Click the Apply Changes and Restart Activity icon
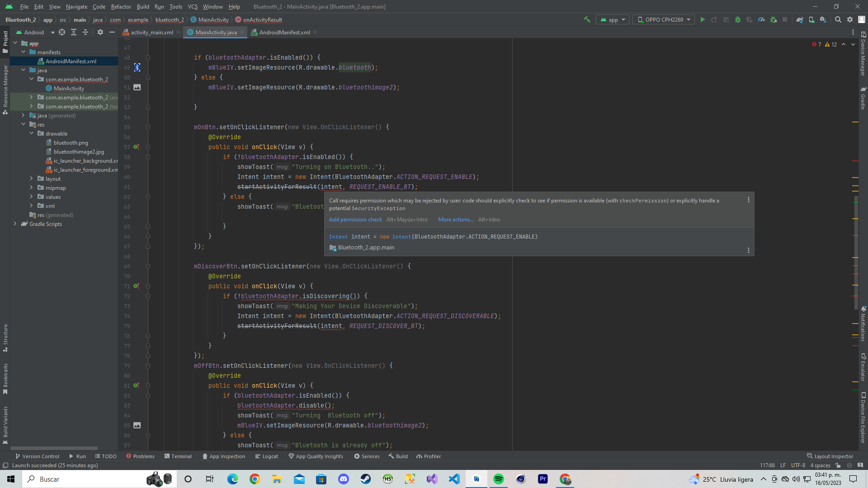This screenshot has width=868, height=488. (x=714, y=19)
